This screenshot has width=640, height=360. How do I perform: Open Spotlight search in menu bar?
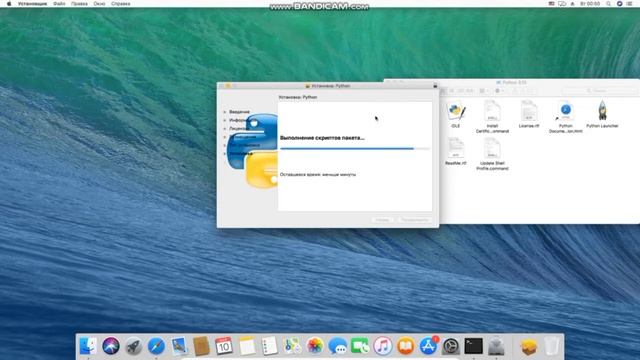pyautogui.click(x=608, y=4)
